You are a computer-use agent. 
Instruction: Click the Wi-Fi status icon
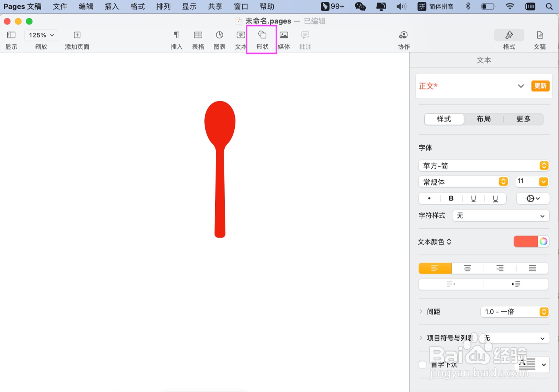pyautogui.click(x=510, y=6)
